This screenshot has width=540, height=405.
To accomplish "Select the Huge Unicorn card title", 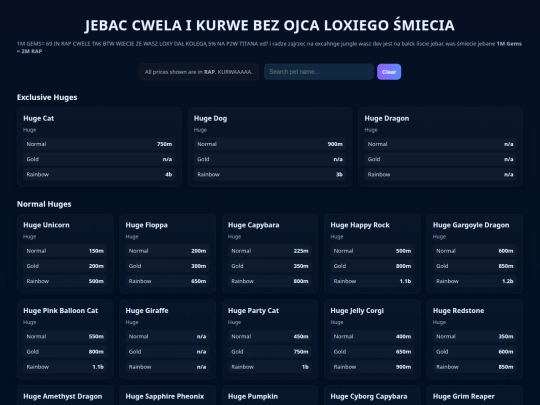I will point(46,225).
